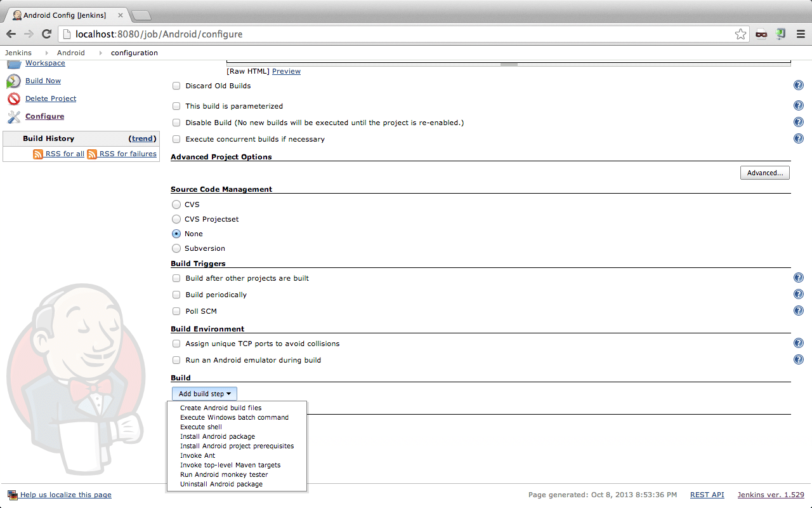Click the Configure tools icon
Screen dimensions: 812x508
point(13,117)
